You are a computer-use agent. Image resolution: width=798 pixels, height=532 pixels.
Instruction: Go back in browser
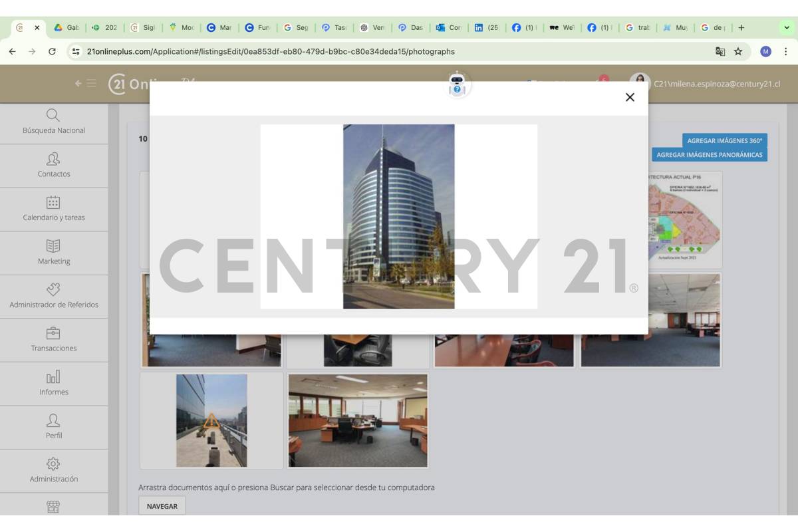coord(13,51)
